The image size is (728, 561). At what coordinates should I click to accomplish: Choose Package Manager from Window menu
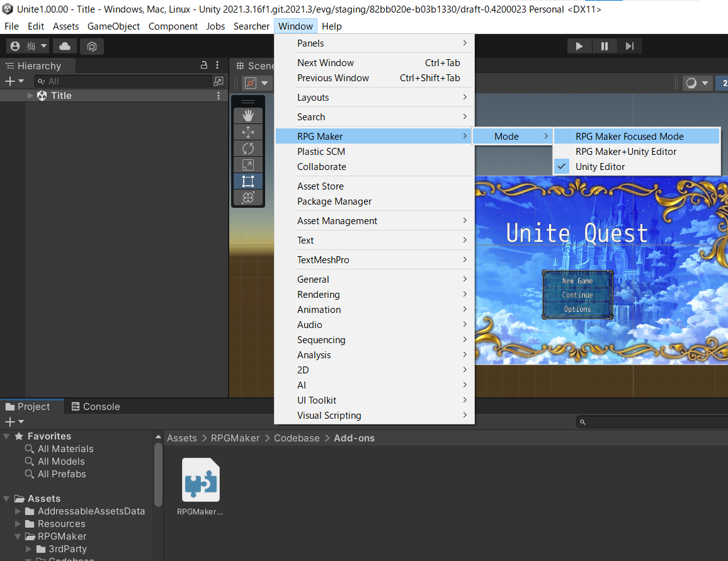click(x=375, y=201)
